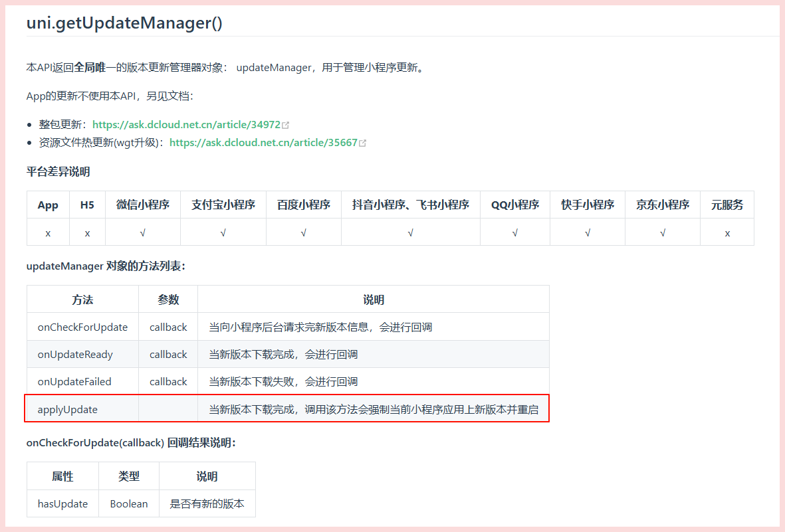
Task: Select the 说明 header in result table
Action: coord(207,476)
